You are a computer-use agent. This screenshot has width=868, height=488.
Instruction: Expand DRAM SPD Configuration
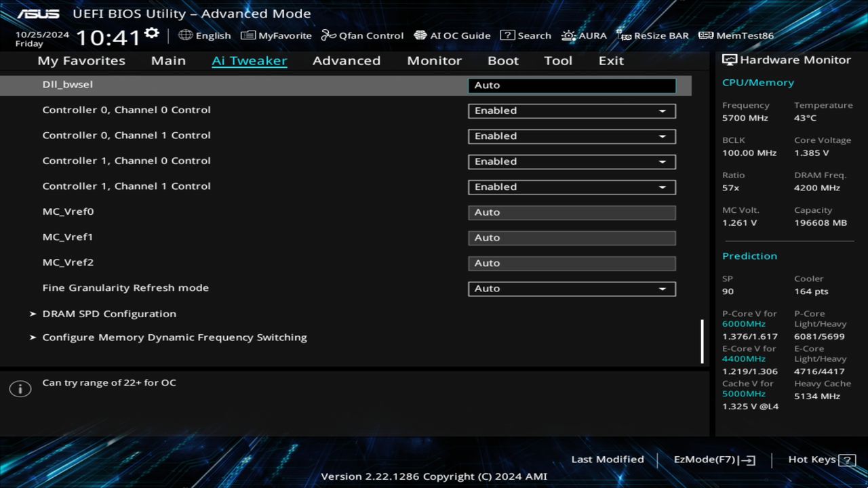pos(108,313)
